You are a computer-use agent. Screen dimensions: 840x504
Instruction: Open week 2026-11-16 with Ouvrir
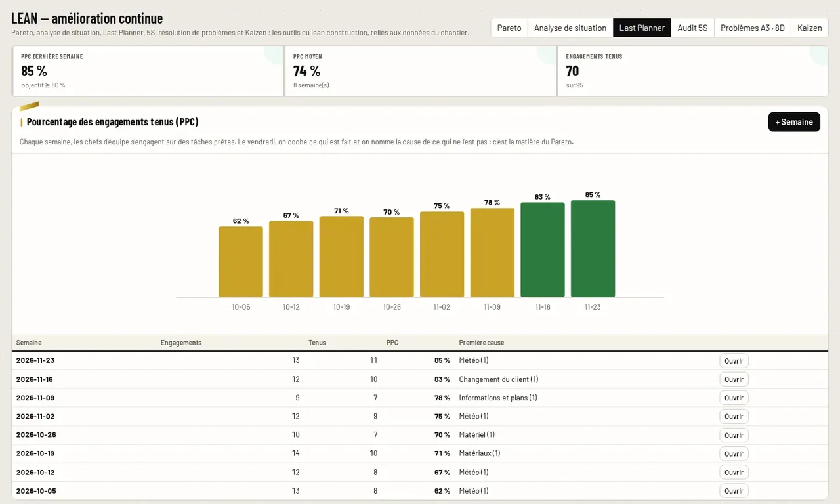pos(734,379)
